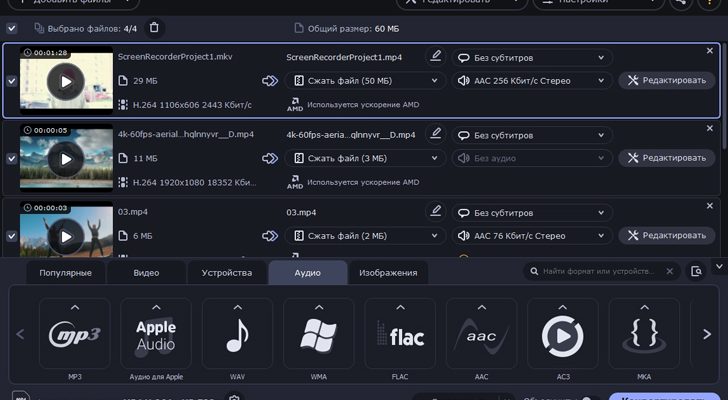Viewport: 728px width, 400px height.
Task: Expand MP3 presets with top chevron
Action: (x=75, y=307)
